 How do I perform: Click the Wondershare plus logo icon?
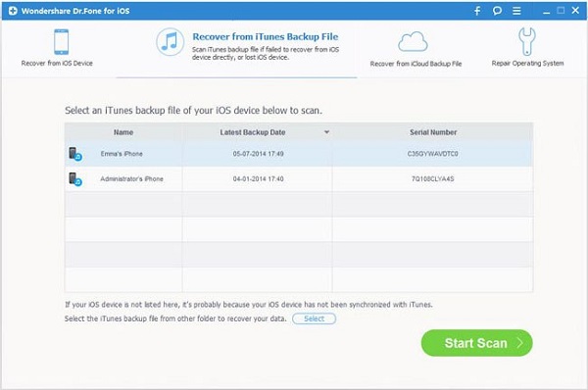tap(13, 11)
